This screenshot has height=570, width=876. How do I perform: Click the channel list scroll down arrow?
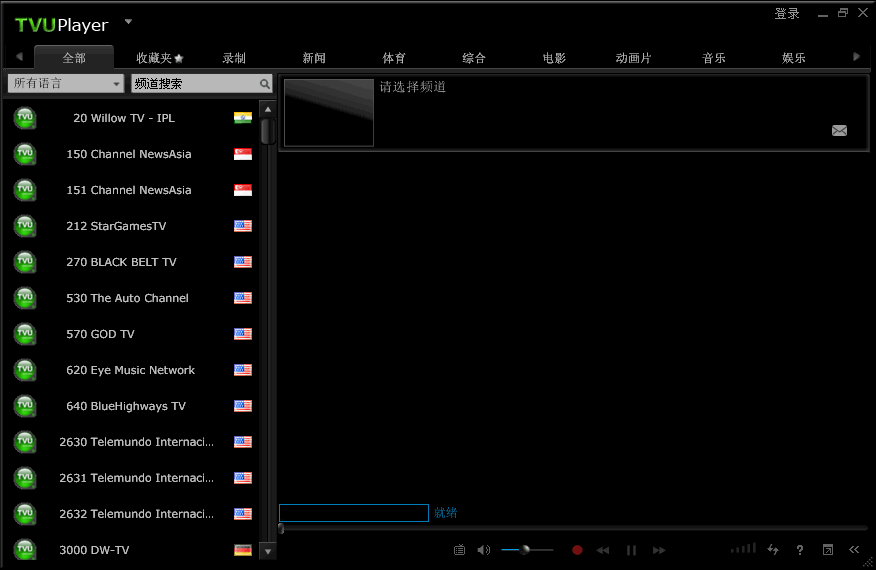click(268, 552)
